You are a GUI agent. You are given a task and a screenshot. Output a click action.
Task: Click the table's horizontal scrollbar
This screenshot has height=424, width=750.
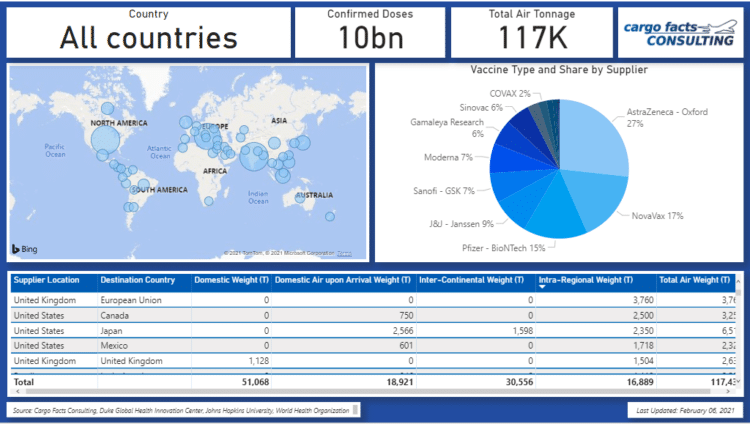[x=368, y=391]
